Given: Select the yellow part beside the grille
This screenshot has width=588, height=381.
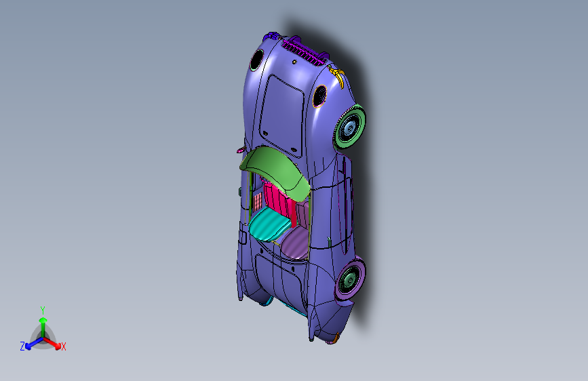Looking at the screenshot, I should click(x=338, y=75).
